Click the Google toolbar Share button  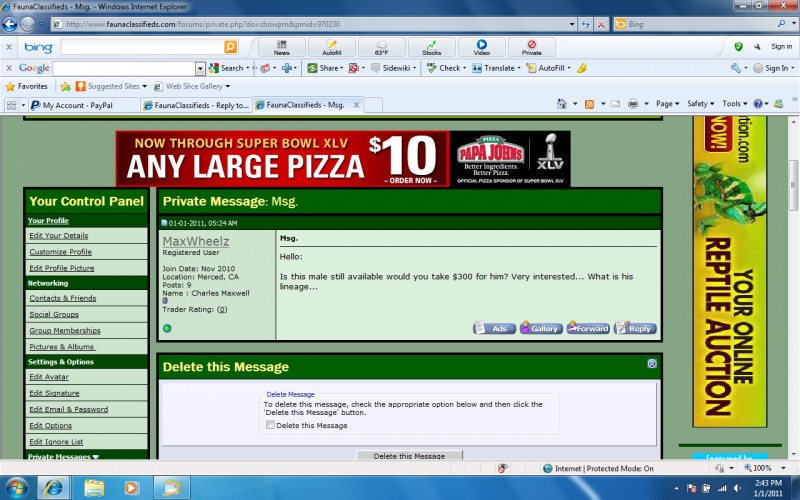click(324, 68)
